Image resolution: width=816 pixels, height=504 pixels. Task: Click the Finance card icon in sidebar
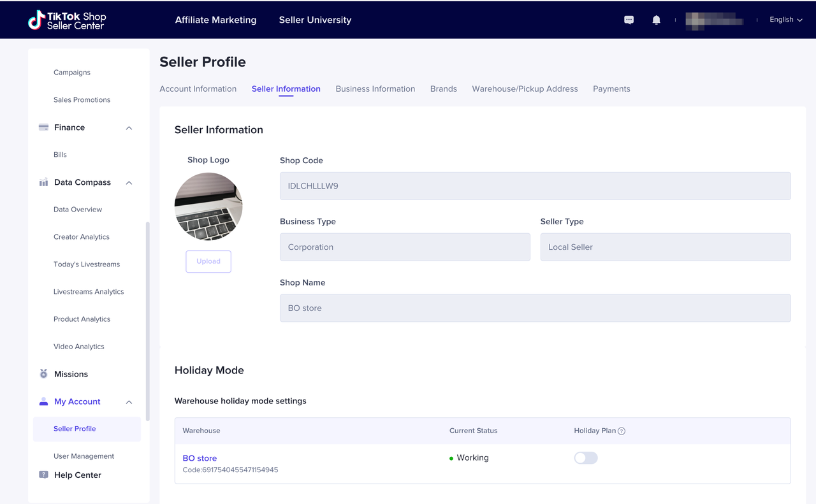pyautogui.click(x=43, y=127)
